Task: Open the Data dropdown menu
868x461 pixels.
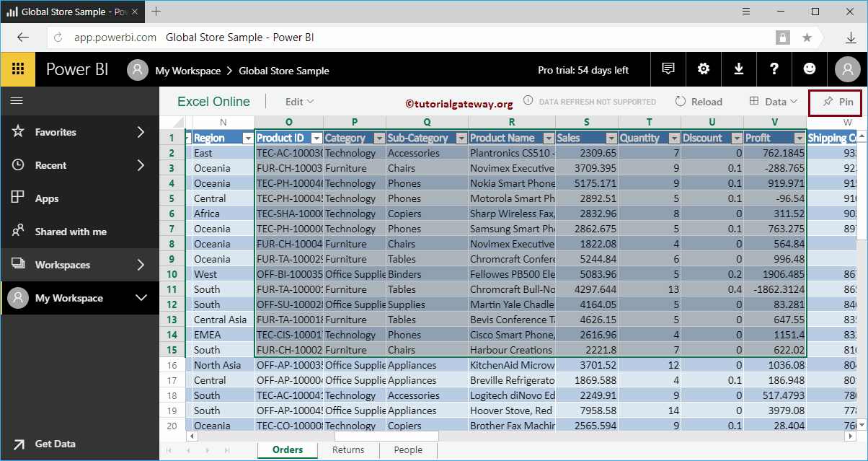Action: [774, 102]
